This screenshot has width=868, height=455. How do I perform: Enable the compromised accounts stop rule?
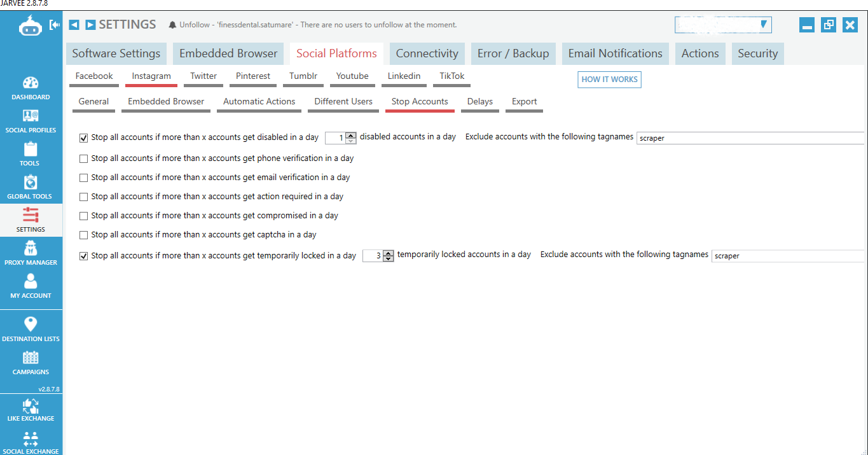click(x=83, y=216)
